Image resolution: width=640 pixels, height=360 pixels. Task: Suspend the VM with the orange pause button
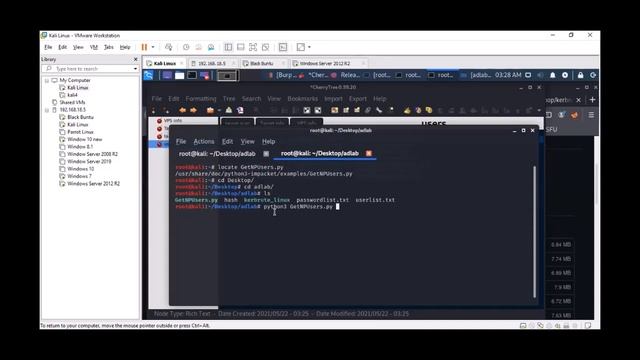click(144, 47)
